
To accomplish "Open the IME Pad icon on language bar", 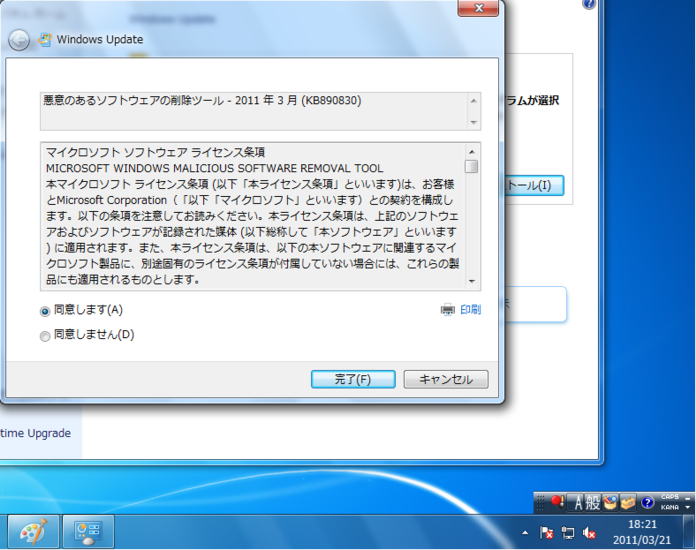I will (610, 503).
